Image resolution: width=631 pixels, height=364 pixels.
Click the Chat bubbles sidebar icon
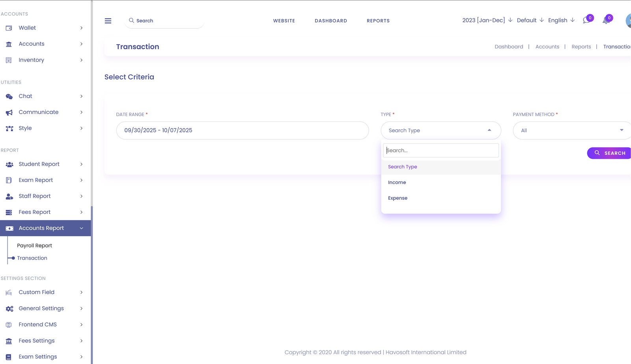click(x=9, y=97)
